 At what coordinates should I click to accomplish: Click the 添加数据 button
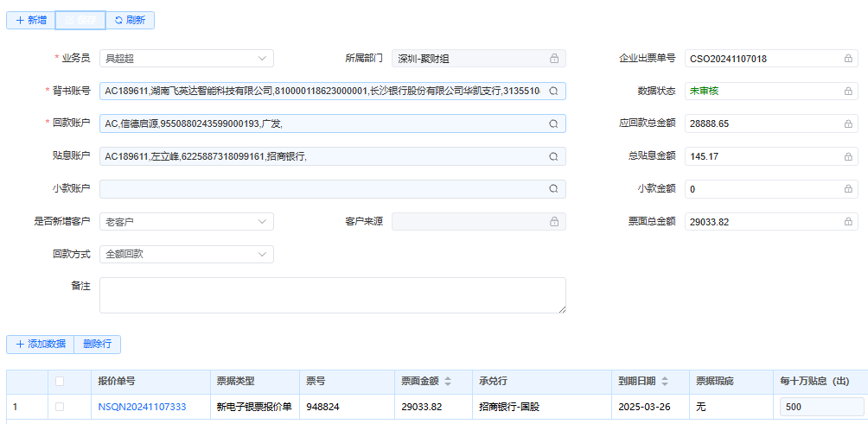[40, 344]
